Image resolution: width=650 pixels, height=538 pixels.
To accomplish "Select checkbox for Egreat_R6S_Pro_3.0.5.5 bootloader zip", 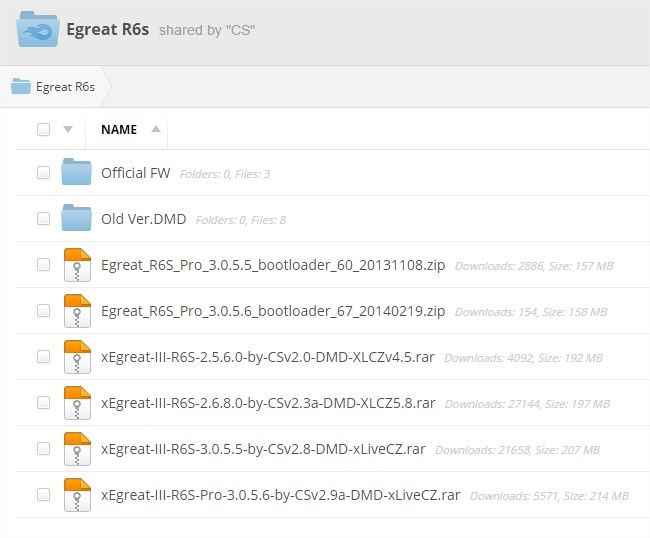I will click(x=44, y=264).
